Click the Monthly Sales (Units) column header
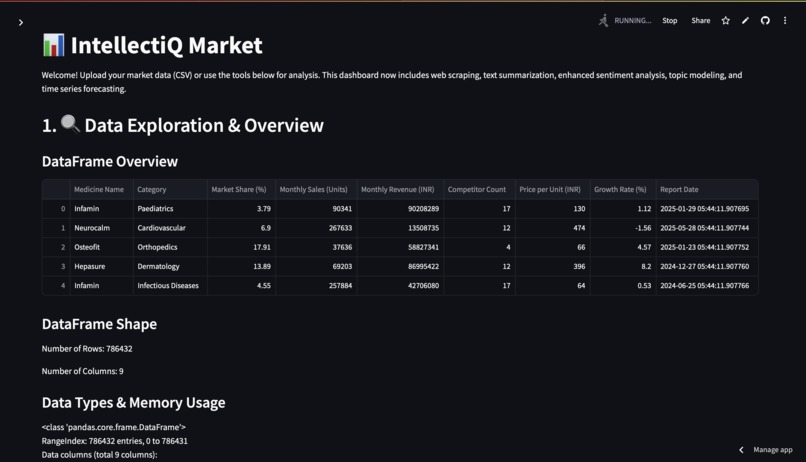The image size is (806, 462). [x=316, y=189]
